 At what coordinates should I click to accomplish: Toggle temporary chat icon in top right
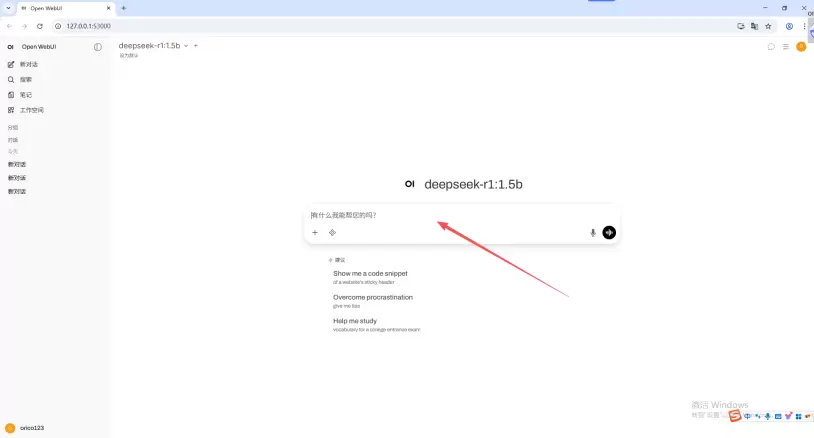(x=771, y=47)
